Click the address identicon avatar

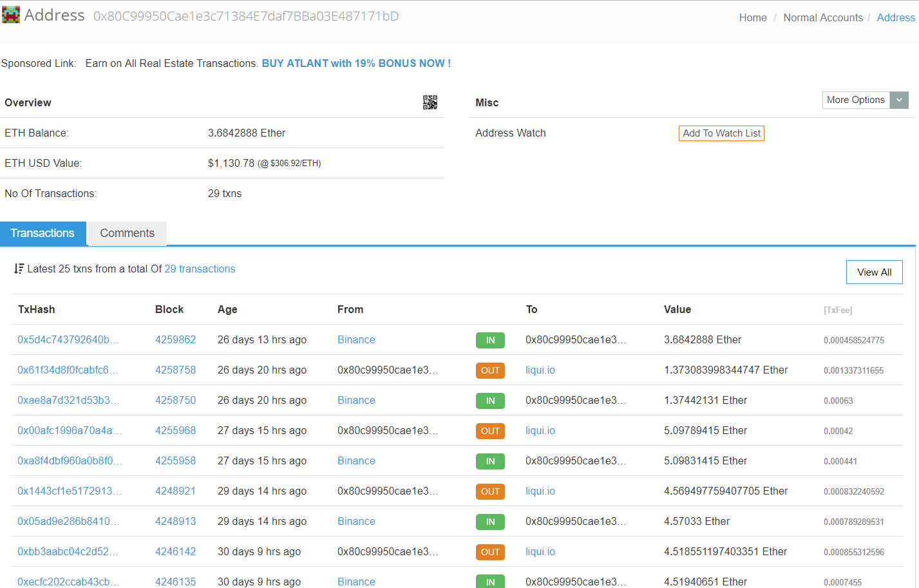pos(11,15)
